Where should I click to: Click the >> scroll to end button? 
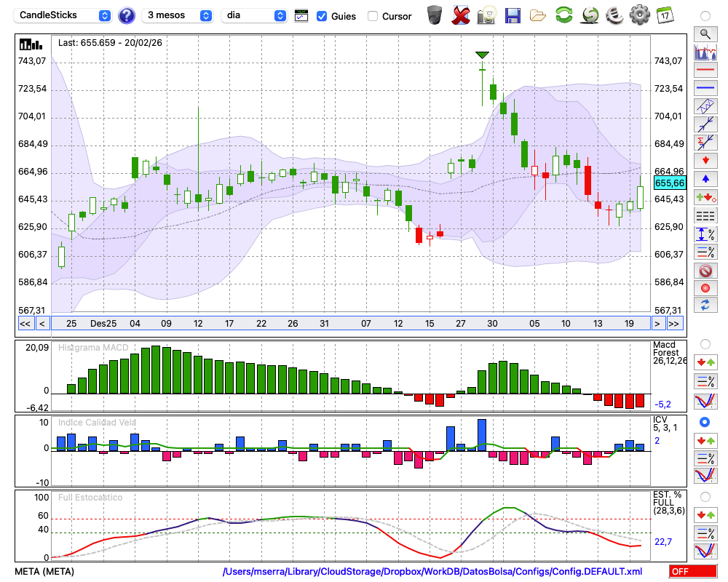675,324
